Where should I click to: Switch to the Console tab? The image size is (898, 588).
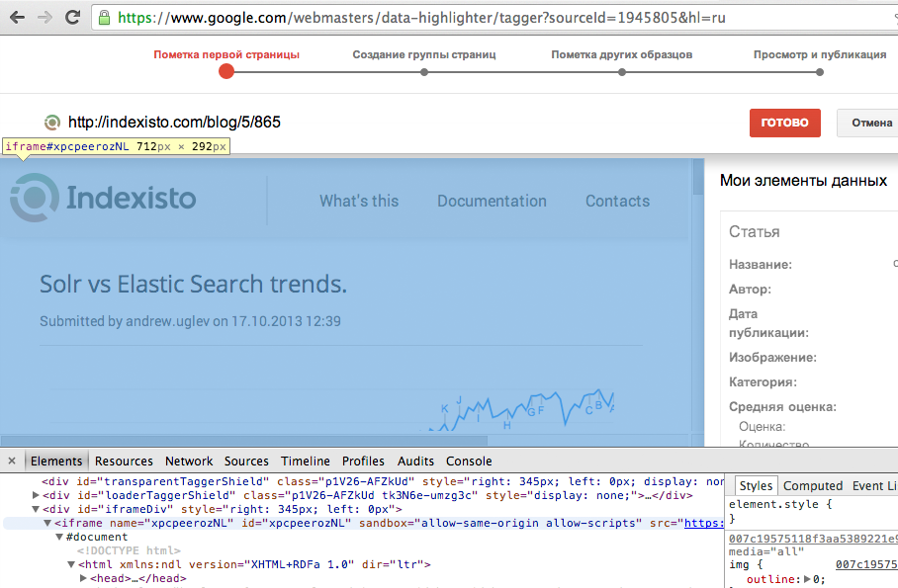[x=469, y=461]
